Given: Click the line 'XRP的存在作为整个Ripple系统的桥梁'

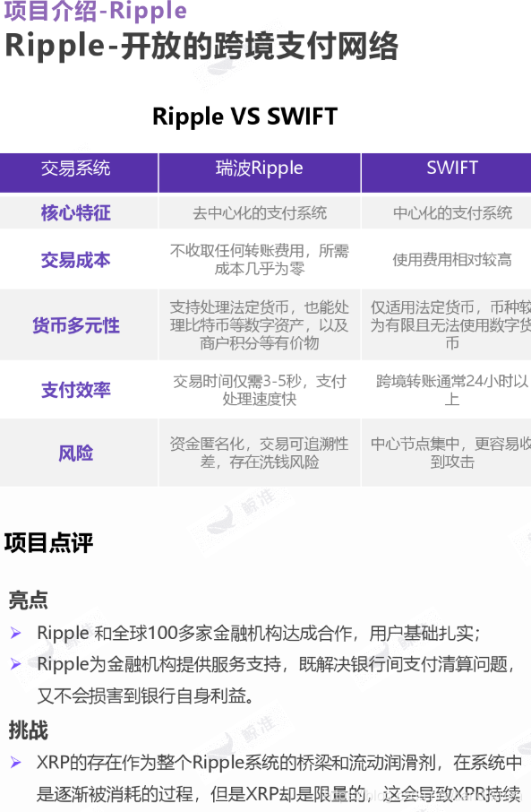Looking at the screenshot, I should [279, 763].
